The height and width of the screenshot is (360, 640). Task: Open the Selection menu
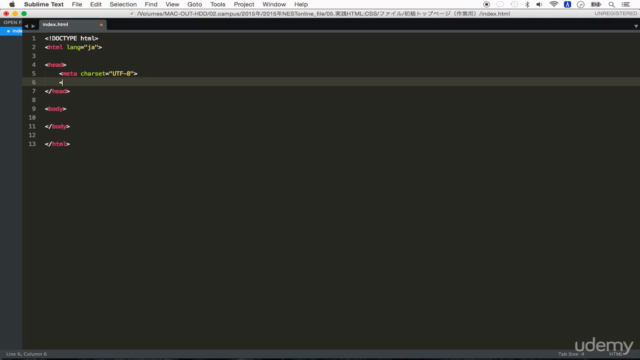pyautogui.click(x=123, y=4)
